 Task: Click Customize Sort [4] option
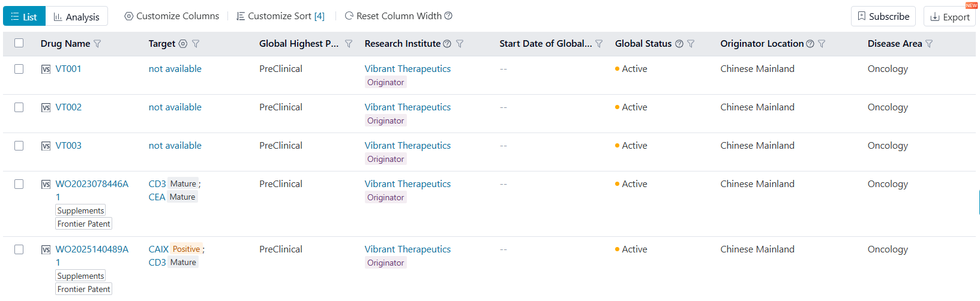pyautogui.click(x=280, y=16)
